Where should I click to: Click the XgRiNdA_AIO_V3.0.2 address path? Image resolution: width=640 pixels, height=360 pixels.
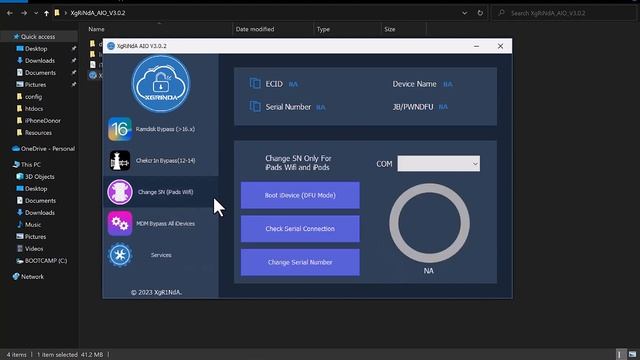(98, 13)
